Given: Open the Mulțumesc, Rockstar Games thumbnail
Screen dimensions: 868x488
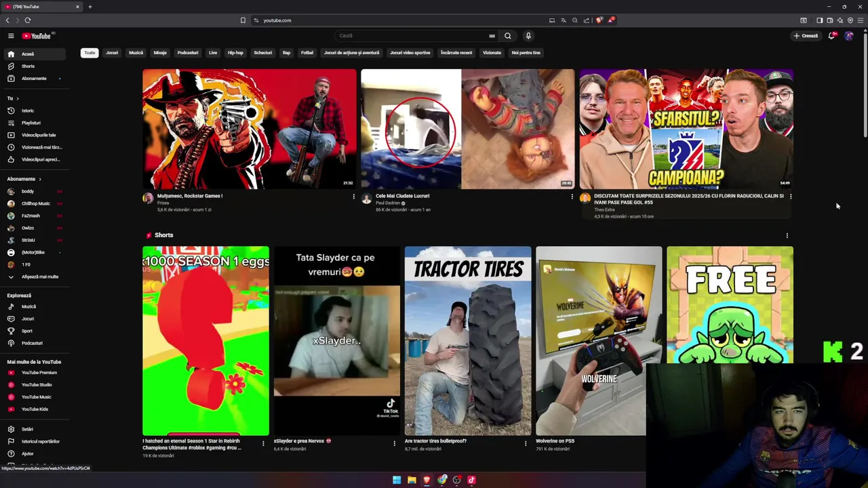Looking at the screenshot, I should pos(249,129).
